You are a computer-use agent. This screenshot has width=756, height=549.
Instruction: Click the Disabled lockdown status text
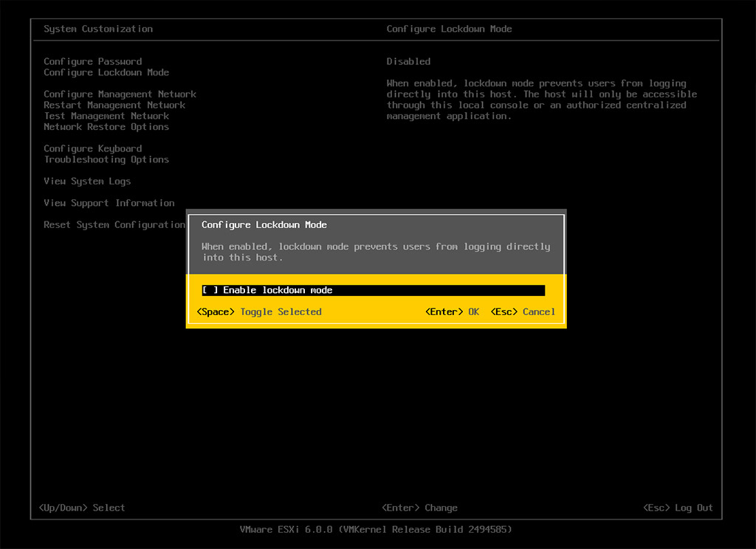tap(408, 61)
